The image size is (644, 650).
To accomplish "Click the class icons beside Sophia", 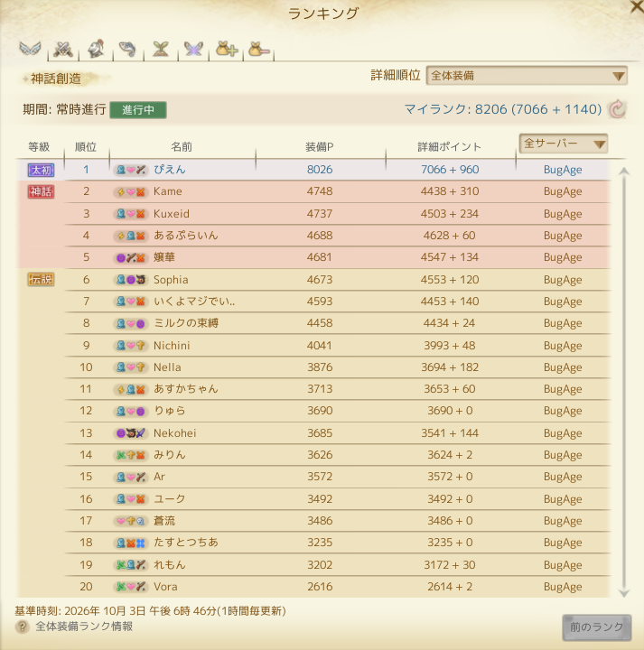I will click(x=131, y=280).
